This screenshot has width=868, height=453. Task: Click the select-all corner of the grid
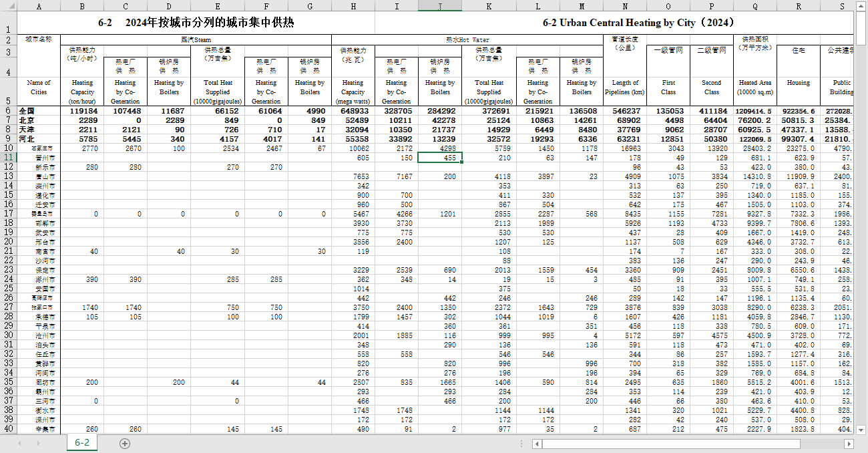(9, 6)
